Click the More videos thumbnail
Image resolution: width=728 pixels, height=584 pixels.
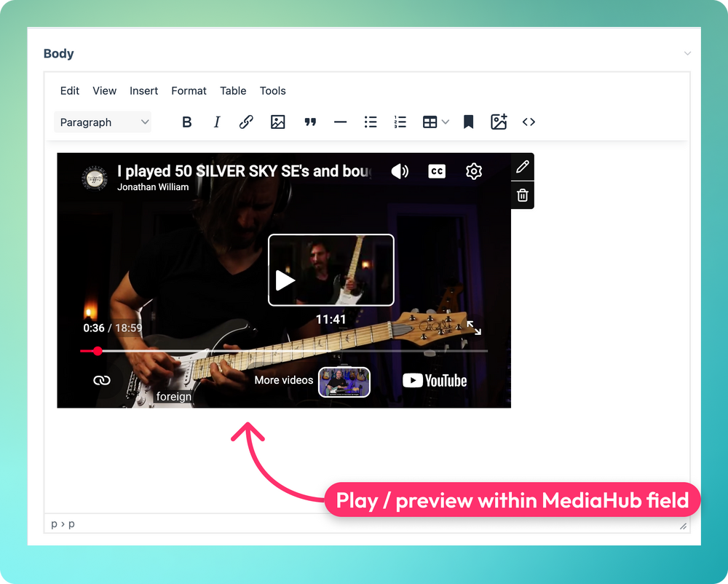pyautogui.click(x=344, y=382)
